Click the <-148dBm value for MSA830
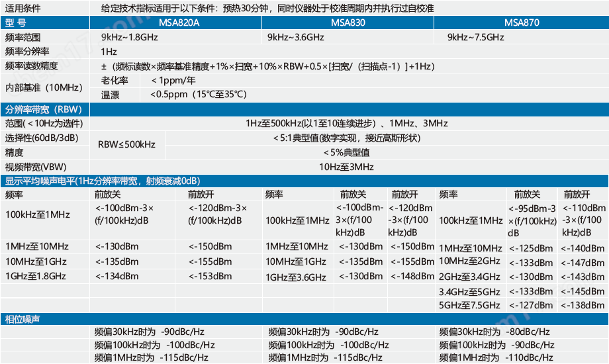 pyautogui.click(x=412, y=276)
